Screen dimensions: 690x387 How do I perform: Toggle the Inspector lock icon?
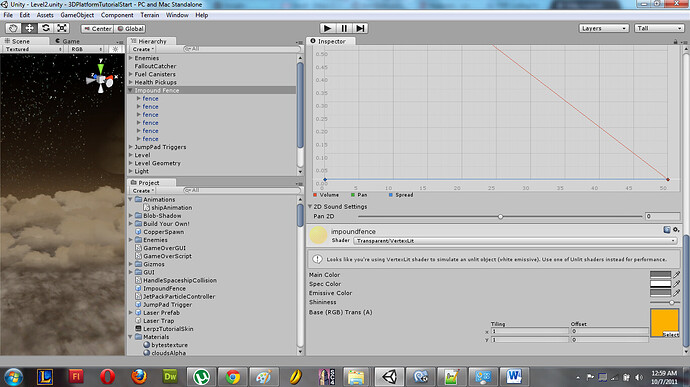coord(675,41)
